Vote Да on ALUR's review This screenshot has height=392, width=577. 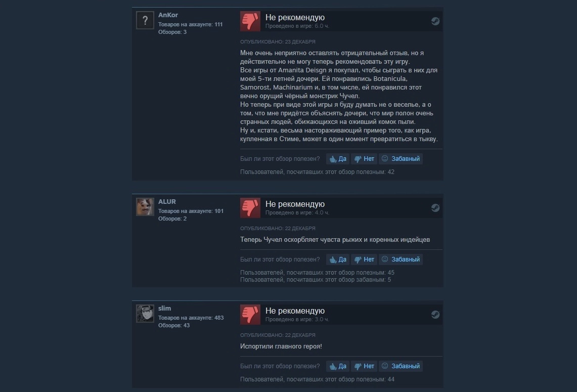click(338, 259)
